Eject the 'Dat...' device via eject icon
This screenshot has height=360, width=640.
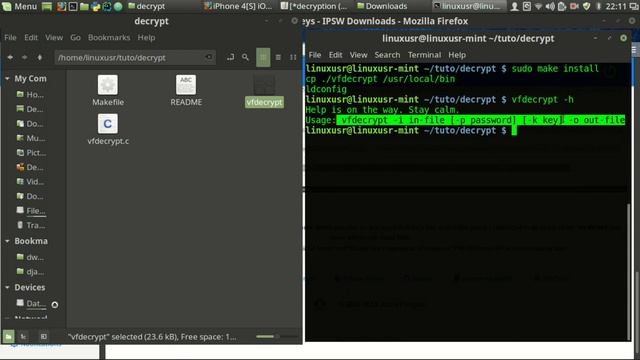pyautogui.click(x=55, y=304)
